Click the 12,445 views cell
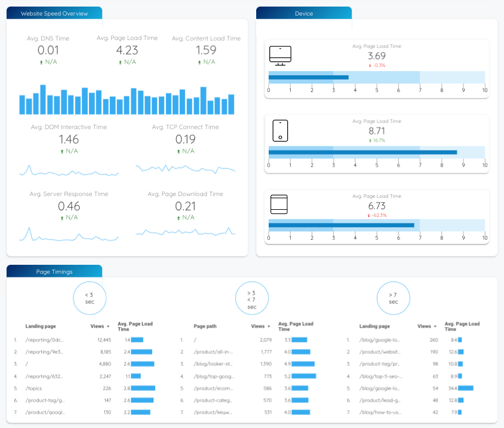Viewport: 504px width, 428px height. tap(104, 340)
